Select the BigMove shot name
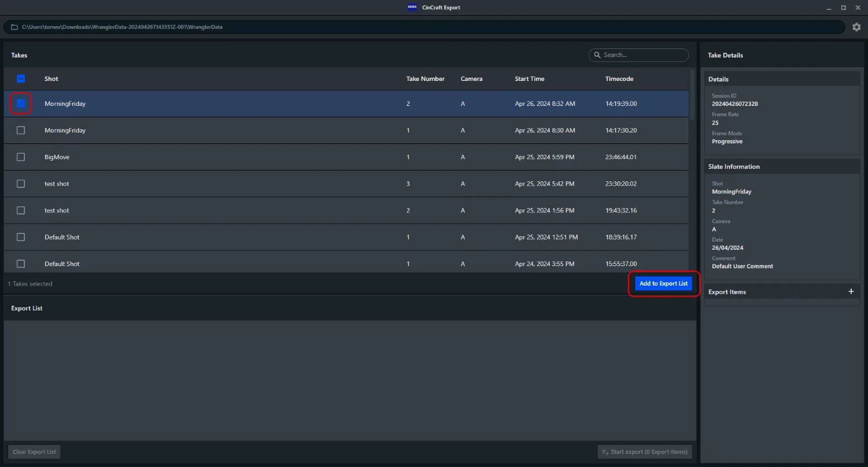The height and width of the screenshot is (467, 868). point(57,157)
